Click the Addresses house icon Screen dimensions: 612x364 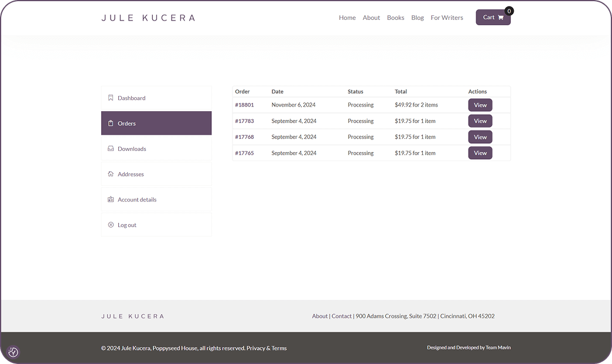point(111,174)
